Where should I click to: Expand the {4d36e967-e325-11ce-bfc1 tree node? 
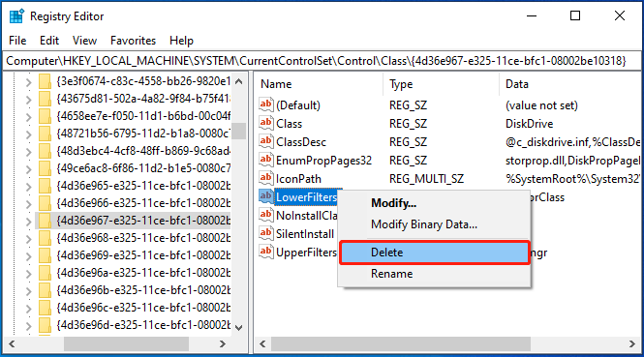(28, 222)
